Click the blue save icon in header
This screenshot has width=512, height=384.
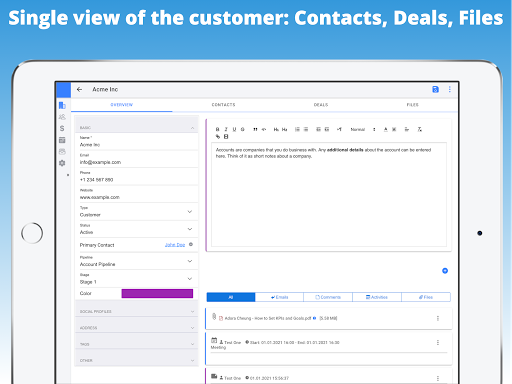point(435,89)
